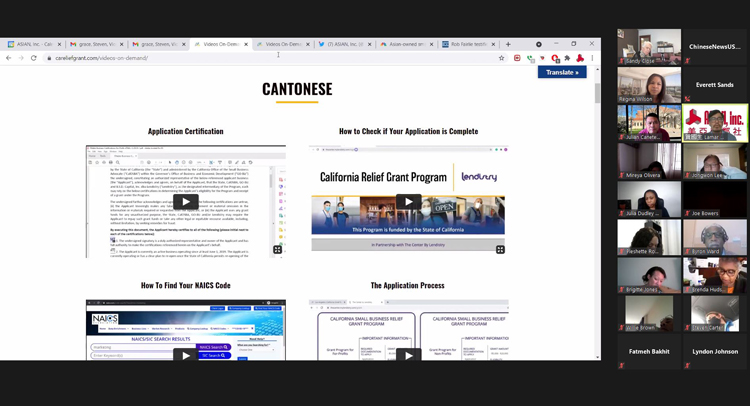Switch to the Asian-owned tab

pyautogui.click(x=405, y=44)
